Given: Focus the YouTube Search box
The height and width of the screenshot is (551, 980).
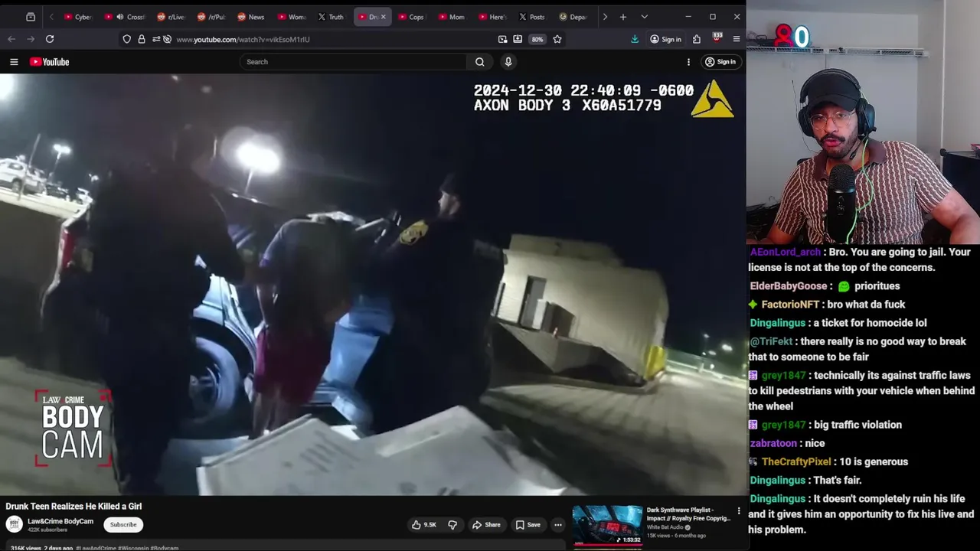Looking at the screenshot, I should 354,62.
